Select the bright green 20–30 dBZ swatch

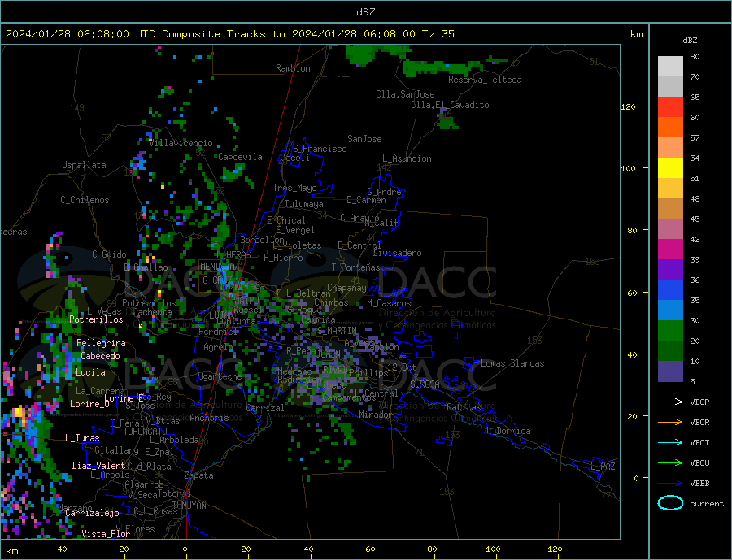(670, 331)
